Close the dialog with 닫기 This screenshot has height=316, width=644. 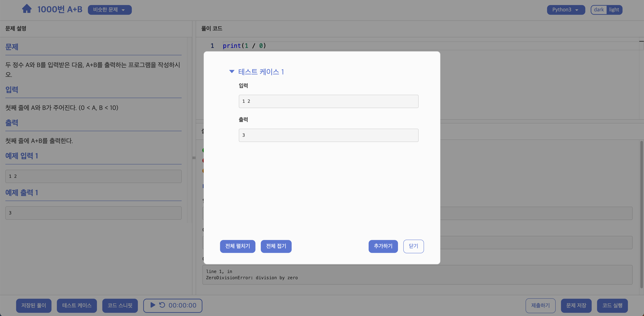[x=413, y=246]
